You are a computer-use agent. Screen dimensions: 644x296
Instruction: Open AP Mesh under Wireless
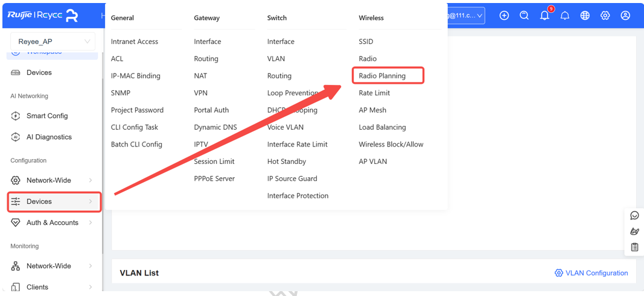[x=372, y=110]
